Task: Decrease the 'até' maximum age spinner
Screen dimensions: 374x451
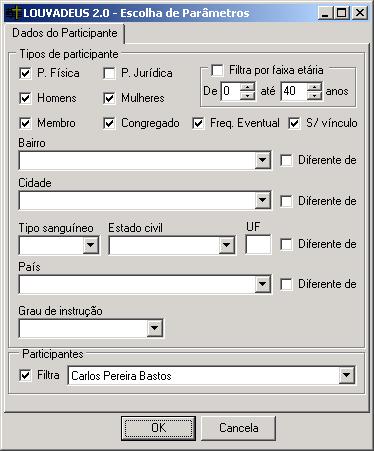Action: pyautogui.click(x=315, y=96)
